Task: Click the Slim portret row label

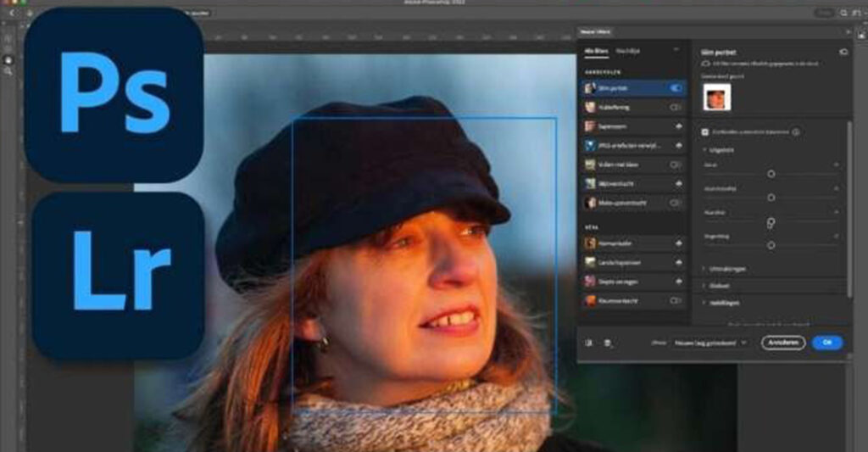Action: [612, 88]
